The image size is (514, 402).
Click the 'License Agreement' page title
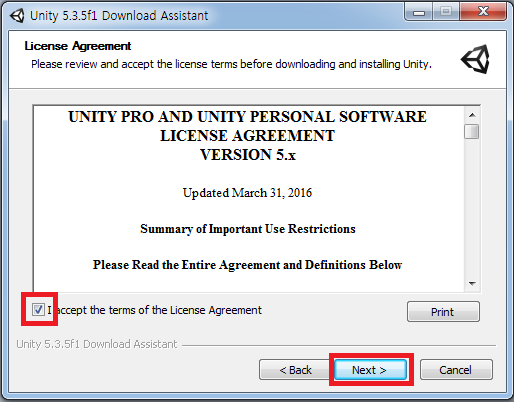[78, 46]
